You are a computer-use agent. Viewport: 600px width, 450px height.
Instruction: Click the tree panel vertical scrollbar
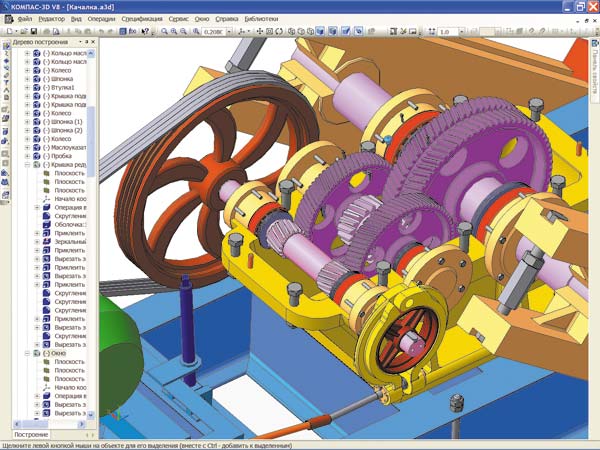coord(92,200)
